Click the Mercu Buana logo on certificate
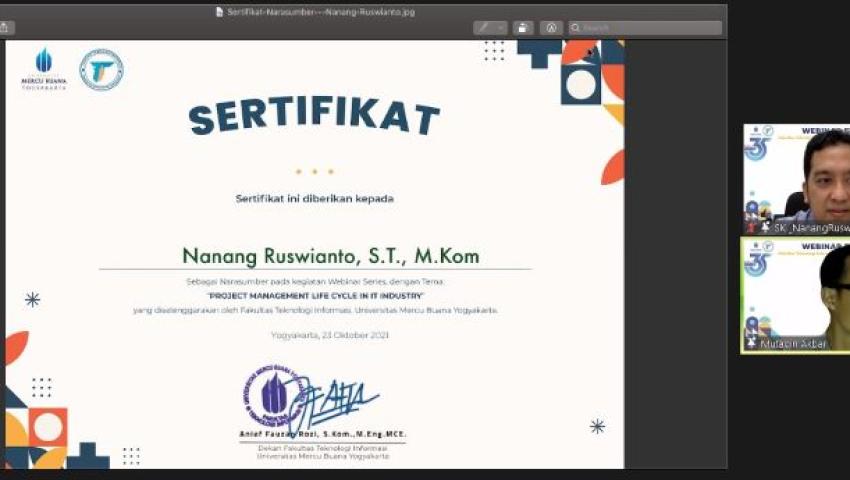 (44, 68)
